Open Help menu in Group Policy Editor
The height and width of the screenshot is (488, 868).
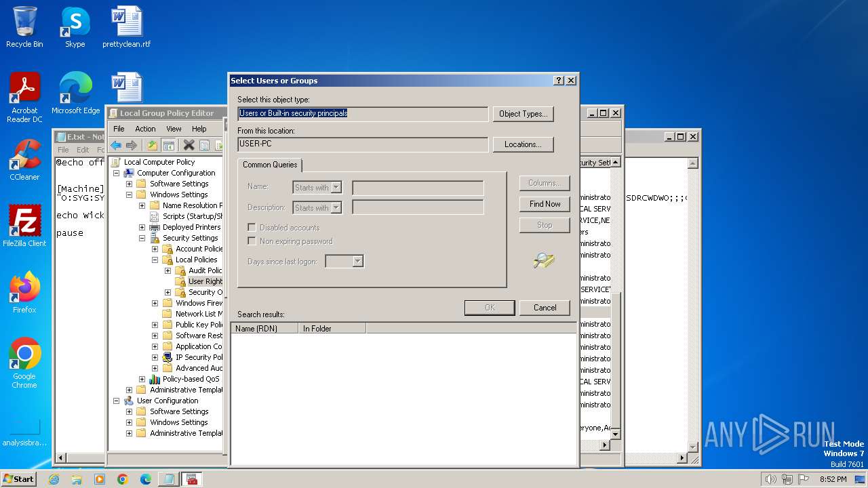(199, 129)
